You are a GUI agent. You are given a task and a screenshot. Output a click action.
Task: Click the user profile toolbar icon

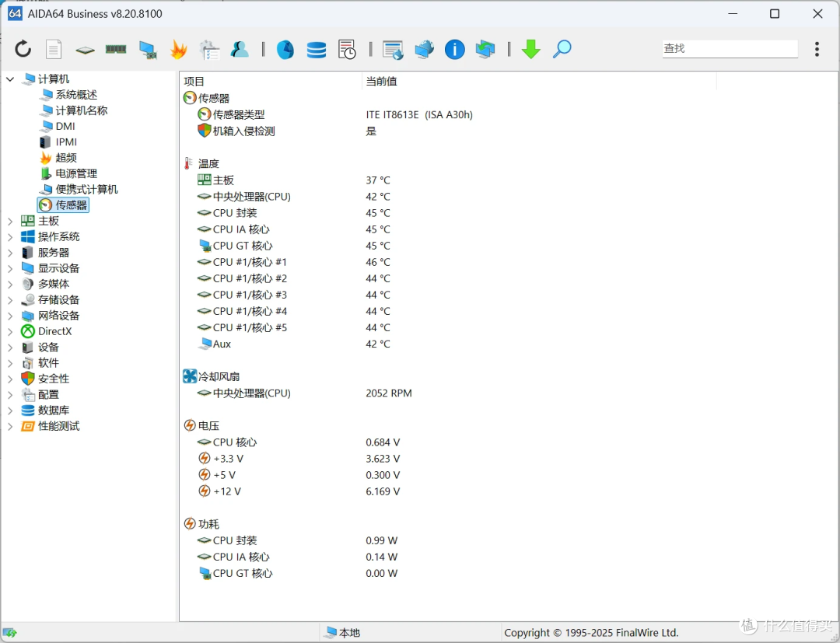240,49
